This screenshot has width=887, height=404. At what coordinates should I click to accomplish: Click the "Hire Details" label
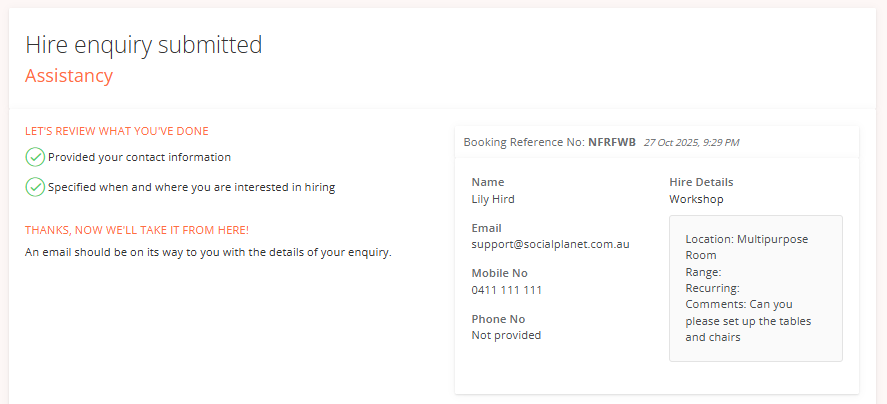[701, 182]
